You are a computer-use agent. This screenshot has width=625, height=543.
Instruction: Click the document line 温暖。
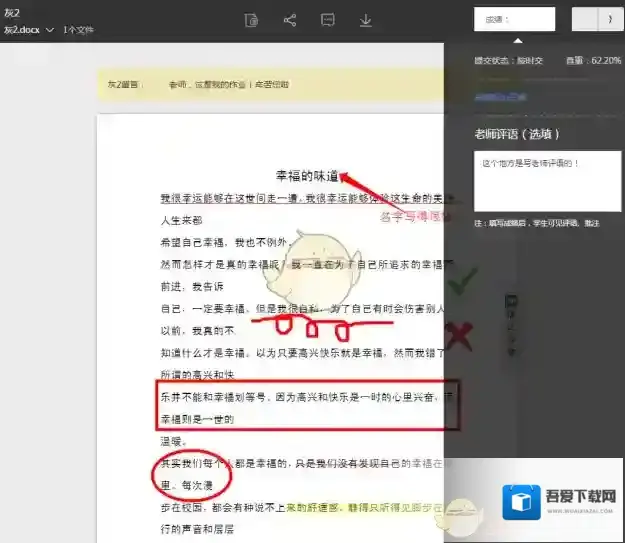click(x=173, y=441)
